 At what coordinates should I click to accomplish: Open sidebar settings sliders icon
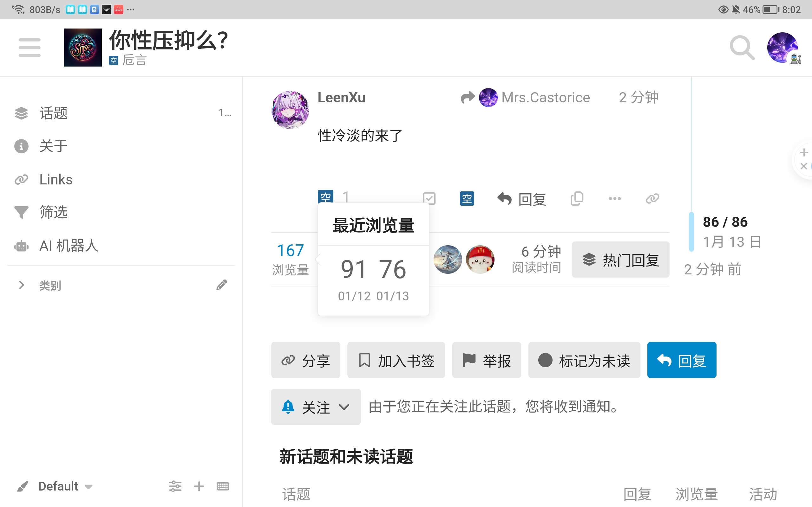175,486
